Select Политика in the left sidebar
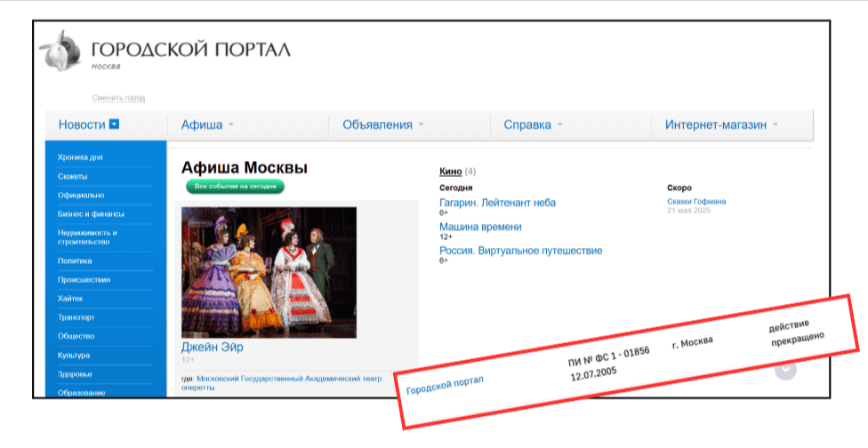Viewport: 868px width, 448px height. [75, 261]
